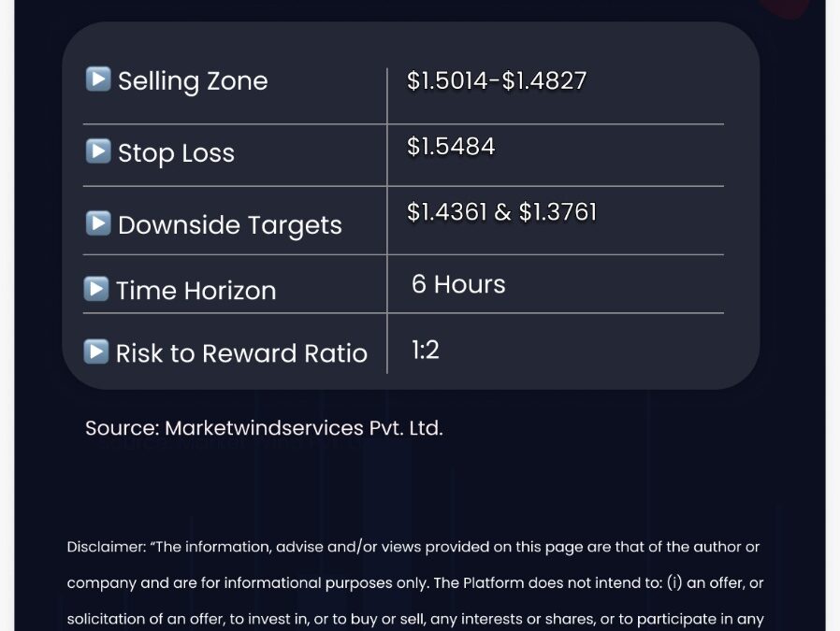Click the play icon beside Time Horizon

(96, 289)
